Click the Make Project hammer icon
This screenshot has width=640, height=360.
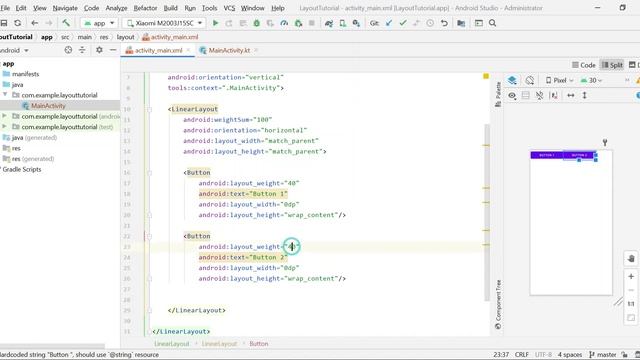point(66,23)
